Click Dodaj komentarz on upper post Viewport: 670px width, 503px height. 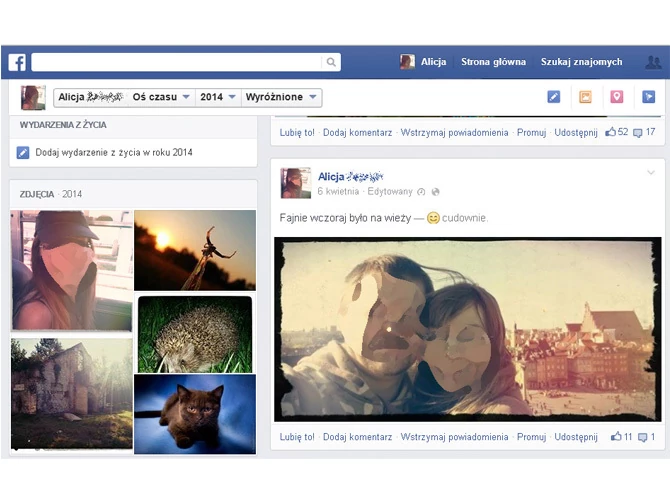[x=357, y=132]
